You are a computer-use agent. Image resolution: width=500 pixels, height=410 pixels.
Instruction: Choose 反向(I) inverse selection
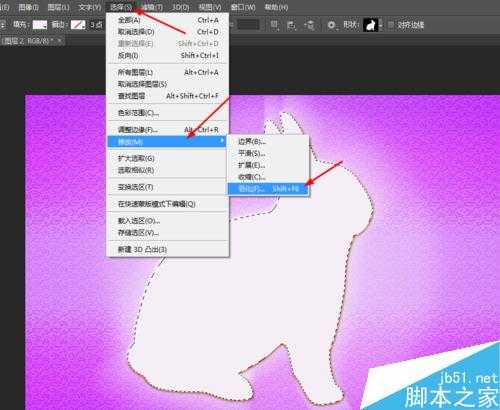(x=168, y=55)
